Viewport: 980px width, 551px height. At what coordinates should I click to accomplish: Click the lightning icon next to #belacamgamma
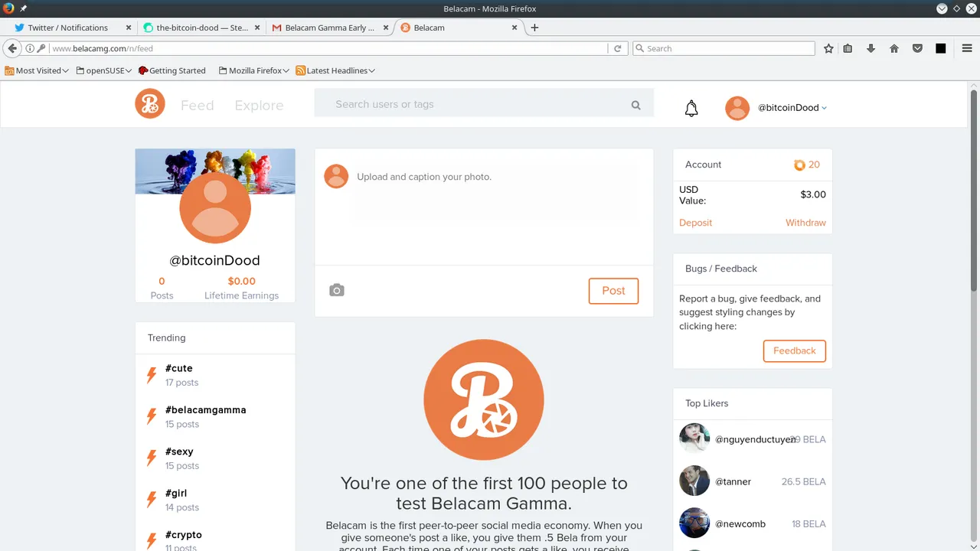point(152,416)
